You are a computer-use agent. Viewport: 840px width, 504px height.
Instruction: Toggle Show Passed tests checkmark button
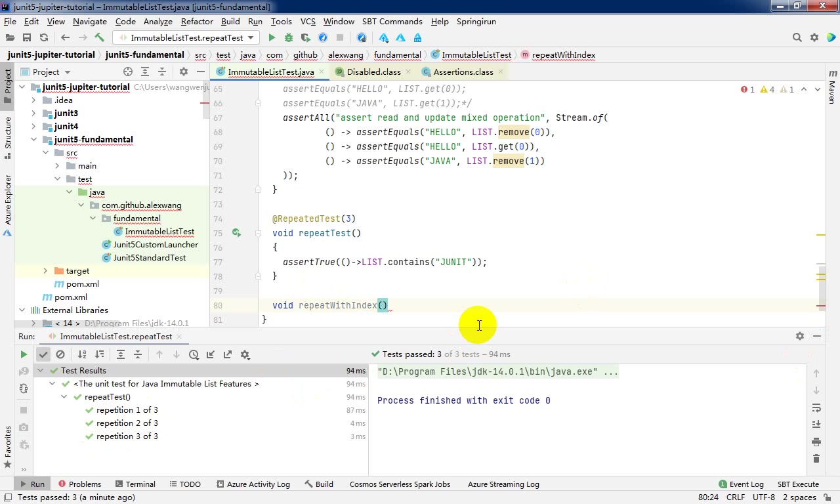click(43, 354)
